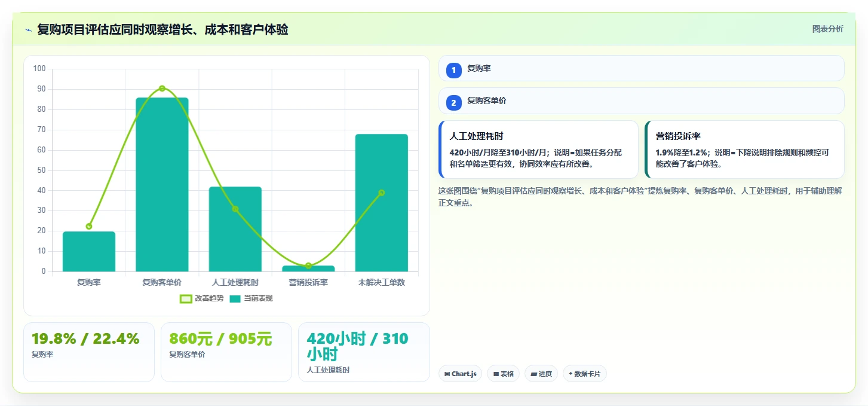
Task: Click the x-axis label 复购客单价
Action: 162,282
